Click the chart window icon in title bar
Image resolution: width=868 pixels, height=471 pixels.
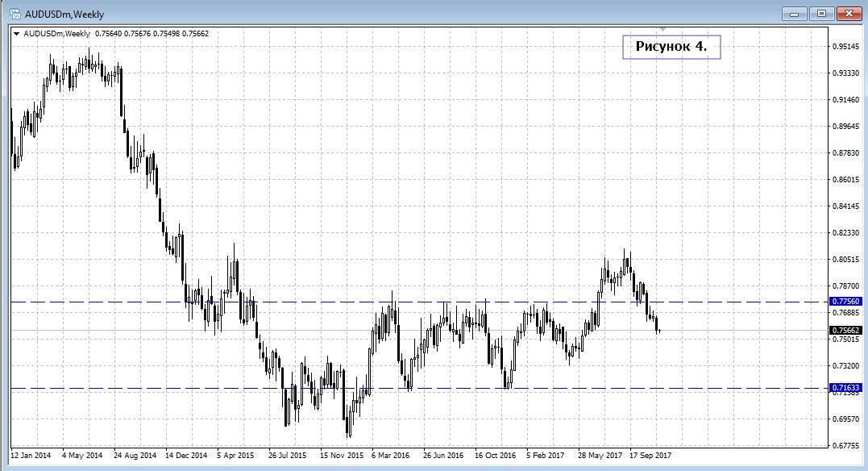point(15,14)
